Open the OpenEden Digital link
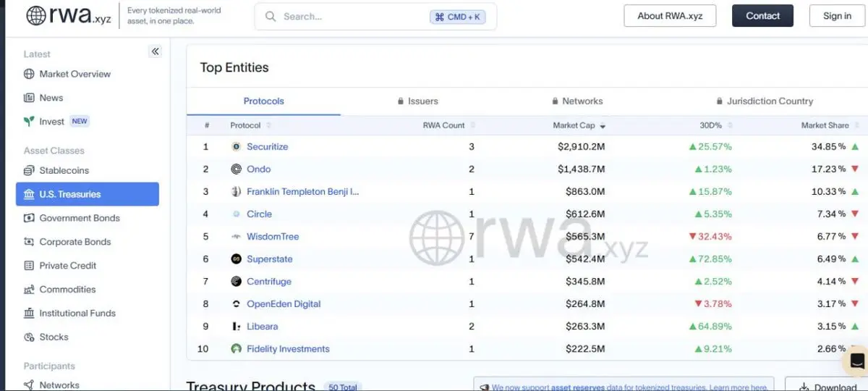The image size is (868, 391). [x=284, y=304]
